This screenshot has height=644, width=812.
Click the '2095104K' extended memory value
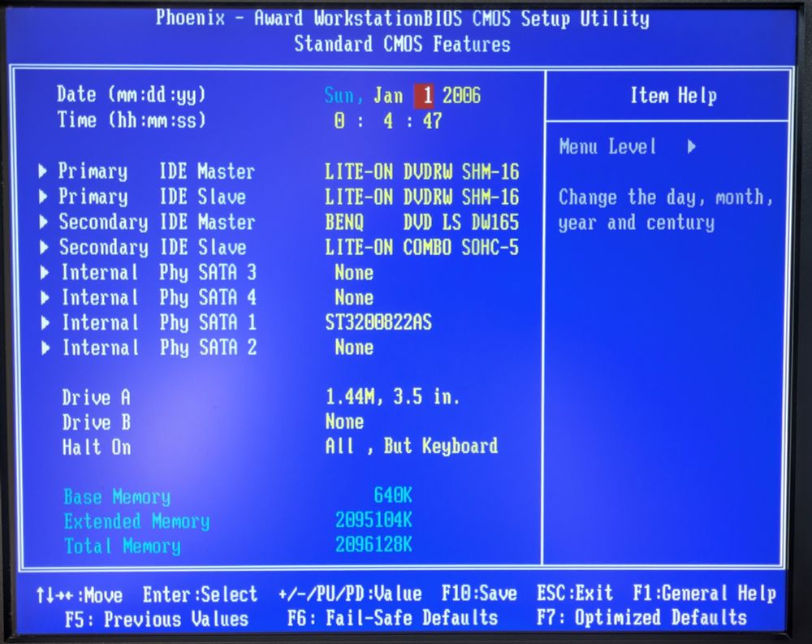point(374,520)
